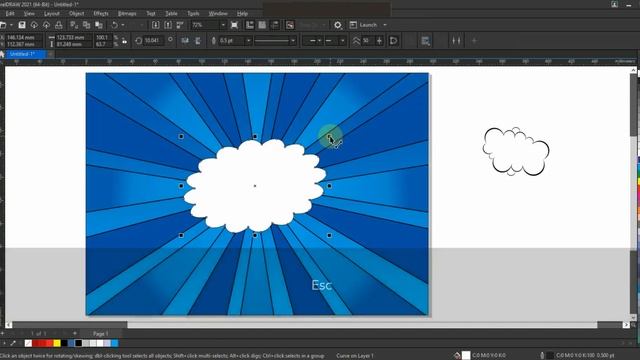Click the mirror vertically icon
The image size is (640, 360).
(198, 40)
